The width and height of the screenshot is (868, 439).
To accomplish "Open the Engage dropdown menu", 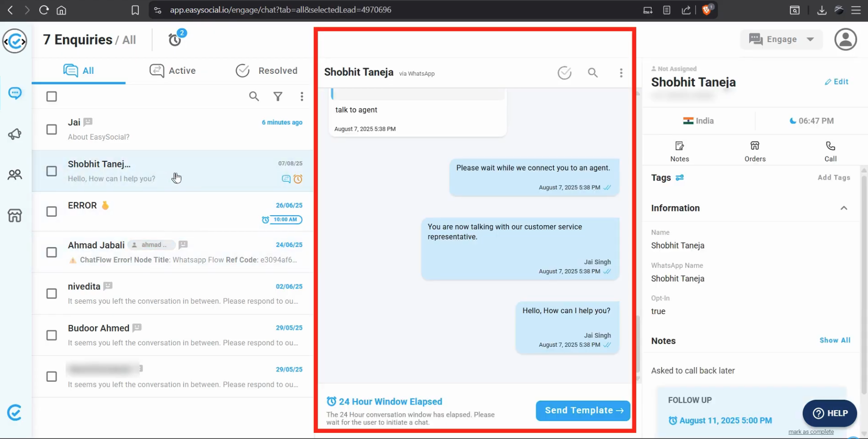I will tap(781, 40).
